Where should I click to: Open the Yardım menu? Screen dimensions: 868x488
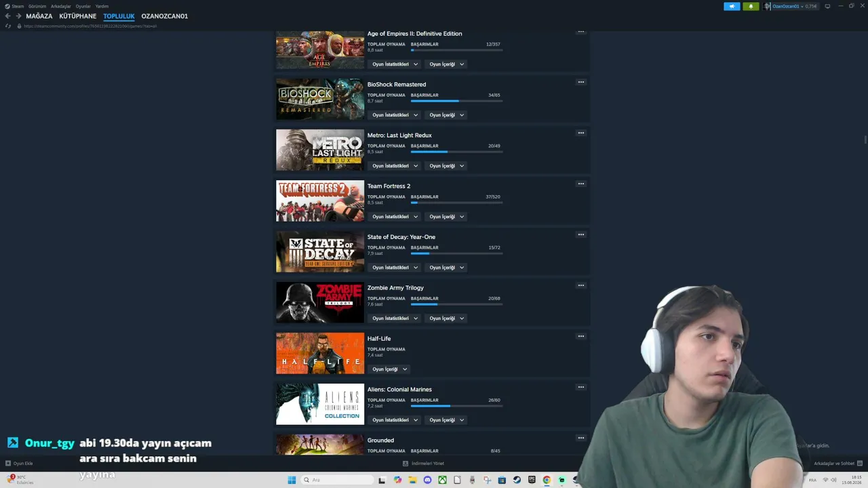102,6
